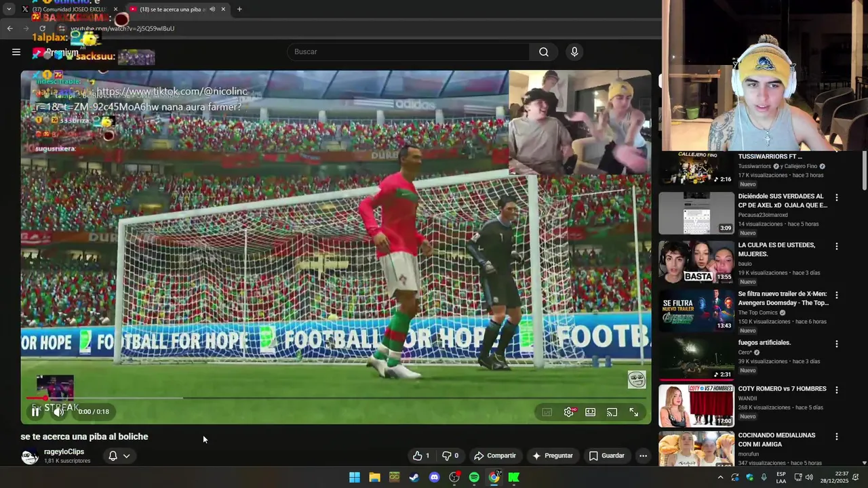Click the avatar watermark in the video corner

point(637,380)
